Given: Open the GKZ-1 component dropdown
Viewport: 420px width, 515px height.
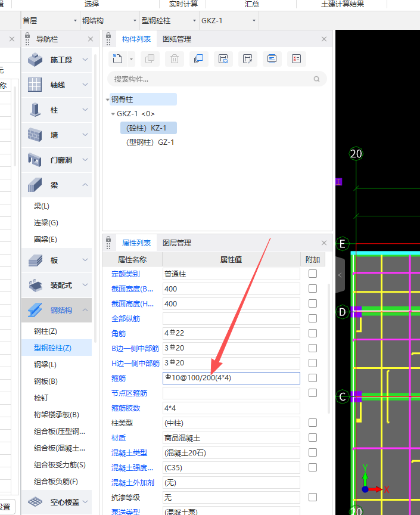Looking at the screenshot, I should click(229, 21).
